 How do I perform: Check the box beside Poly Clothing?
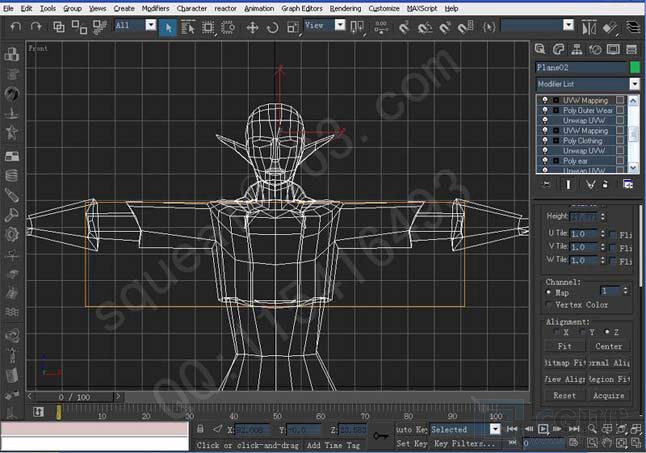tap(620, 140)
